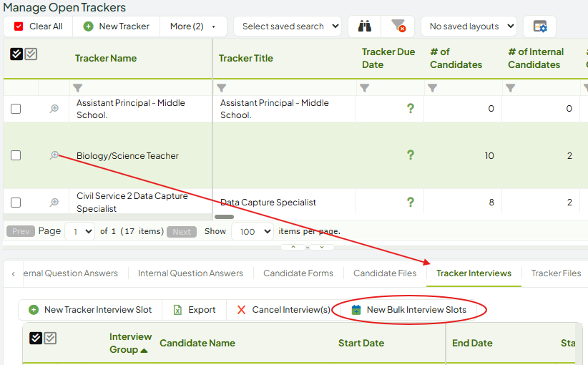Viewport: 588px width, 365px height.
Task: Open the page number dropdown
Action: click(80, 231)
